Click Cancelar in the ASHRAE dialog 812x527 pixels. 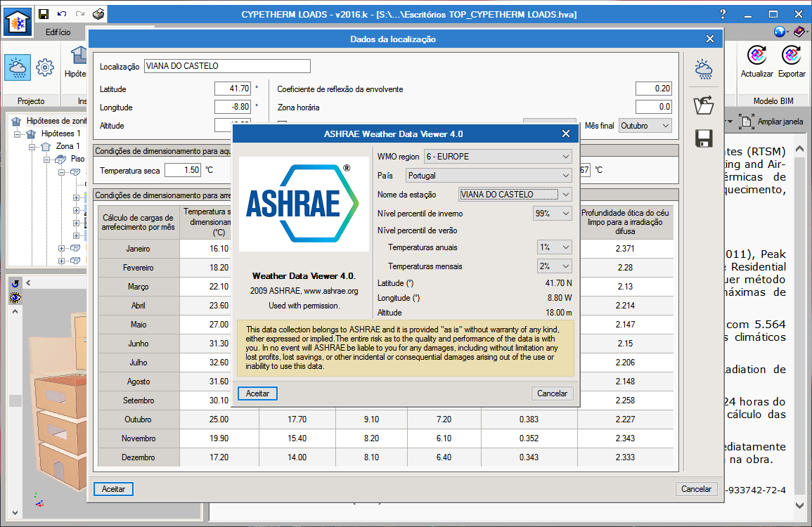click(x=552, y=393)
